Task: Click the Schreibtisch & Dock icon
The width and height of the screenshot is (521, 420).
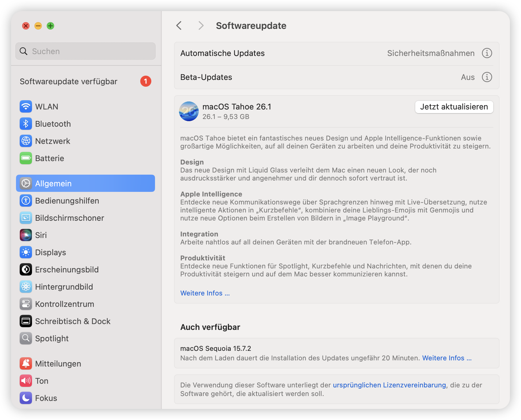Action: pos(26,321)
